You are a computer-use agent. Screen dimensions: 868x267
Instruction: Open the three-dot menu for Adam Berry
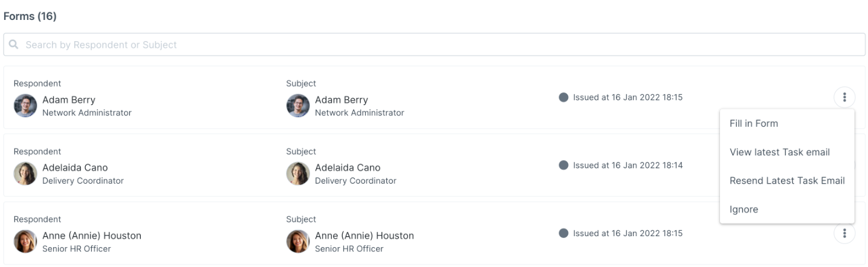(x=844, y=97)
